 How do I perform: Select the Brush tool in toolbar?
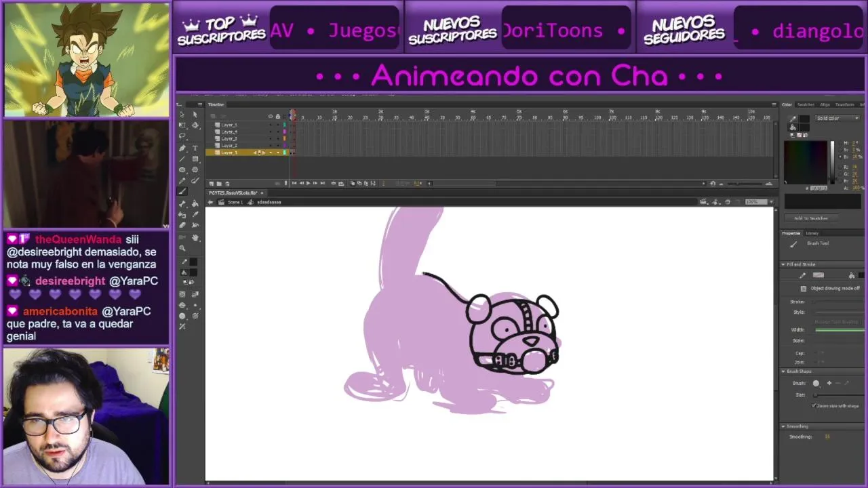[x=182, y=190]
